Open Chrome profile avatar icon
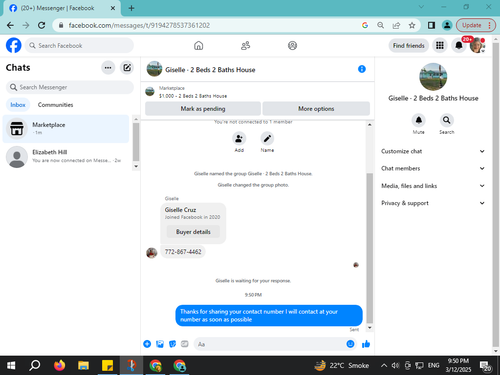 point(447,25)
